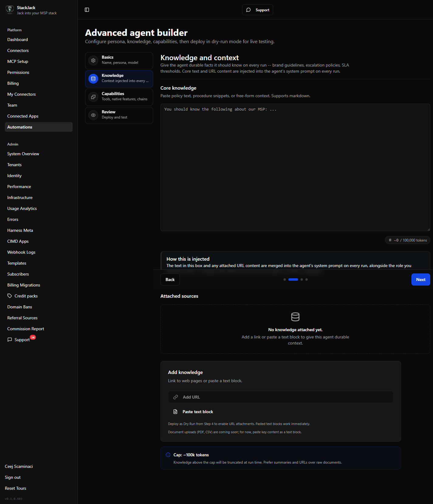Go to Tenants
The width and height of the screenshot is (433, 504).
[39, 165]
